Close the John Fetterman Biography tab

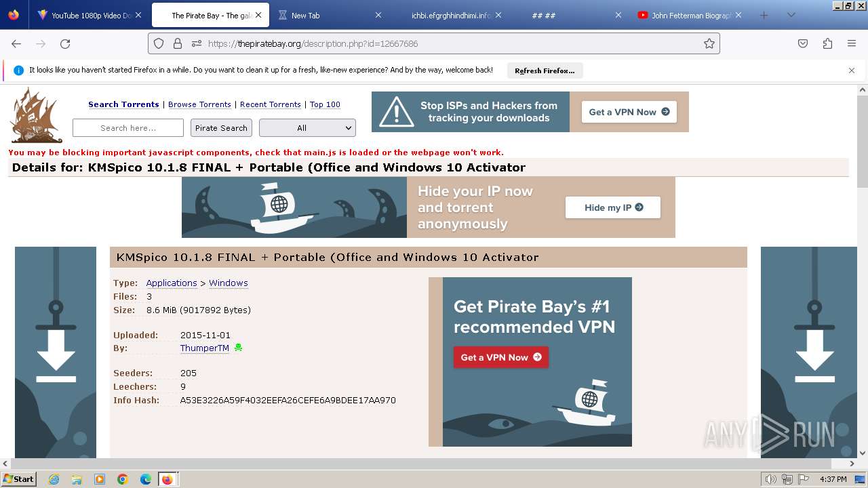pos(738,15)
